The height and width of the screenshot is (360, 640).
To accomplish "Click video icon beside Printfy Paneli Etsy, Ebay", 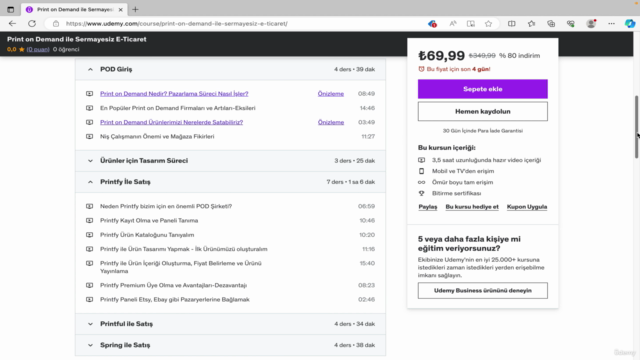I will coord(89,300).
